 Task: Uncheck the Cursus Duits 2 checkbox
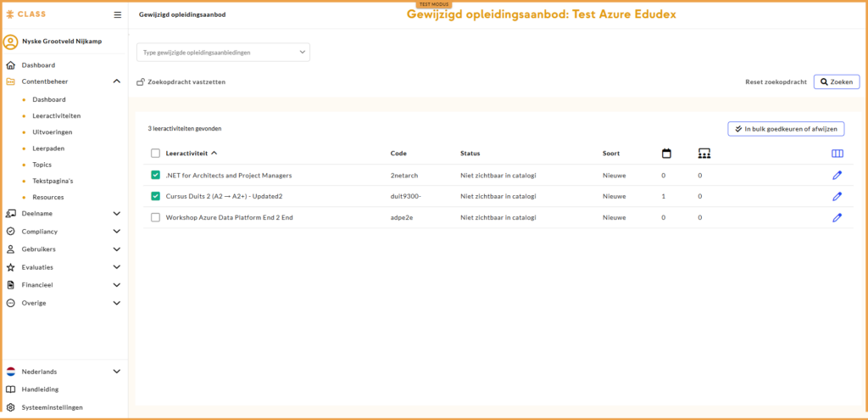coord(155,196)
